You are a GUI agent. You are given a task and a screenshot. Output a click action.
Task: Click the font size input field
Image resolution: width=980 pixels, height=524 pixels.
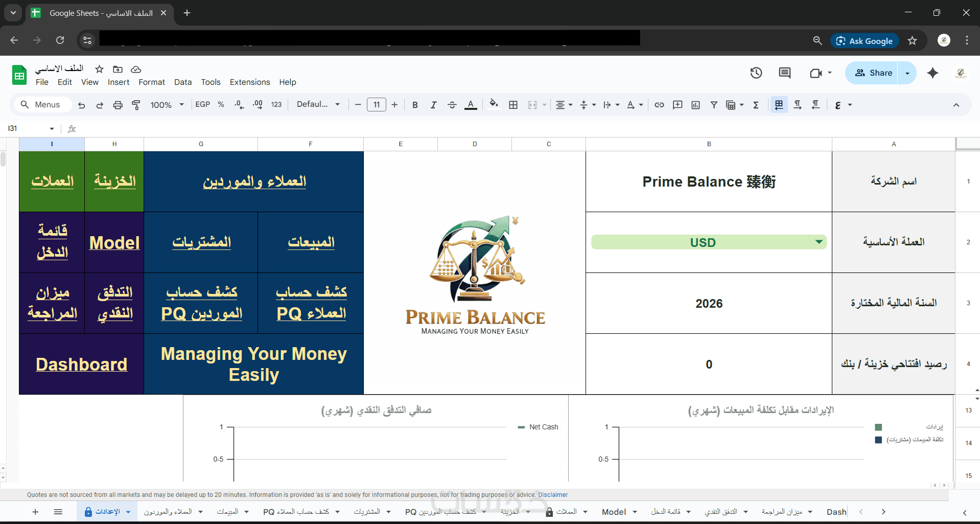pos(377,105)
